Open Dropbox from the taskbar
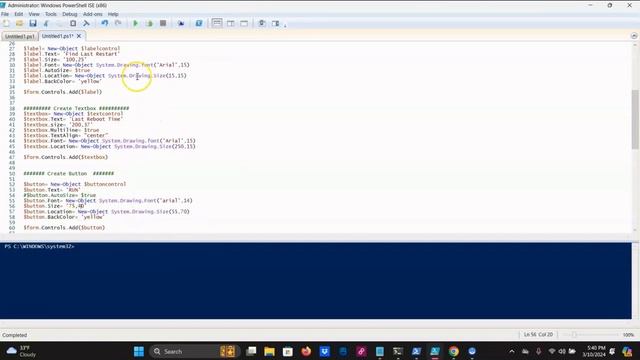Viewport: 640px width, 360px height. 324,351
